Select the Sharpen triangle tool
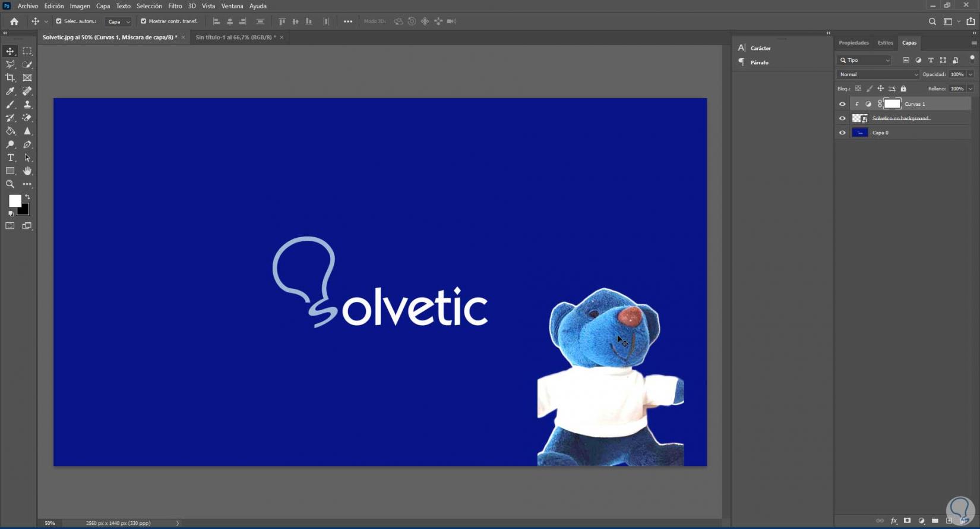Viewport: 980px width, 529px height. point(27,131)
